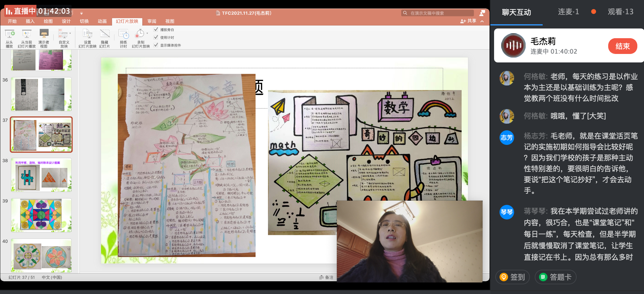This screenshot has width=644, height=294.
Task: Expand the quick access toolbar dropdown
Action: (x=81, y=13)
